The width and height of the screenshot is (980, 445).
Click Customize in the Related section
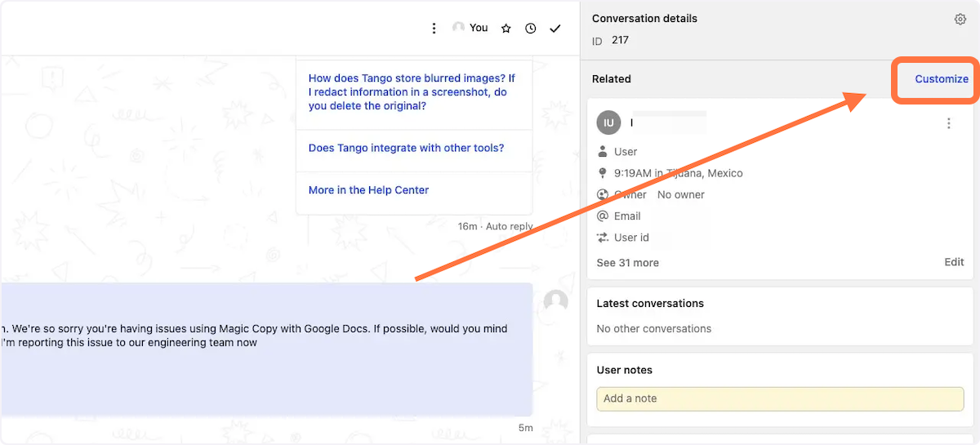click(942, 79)
